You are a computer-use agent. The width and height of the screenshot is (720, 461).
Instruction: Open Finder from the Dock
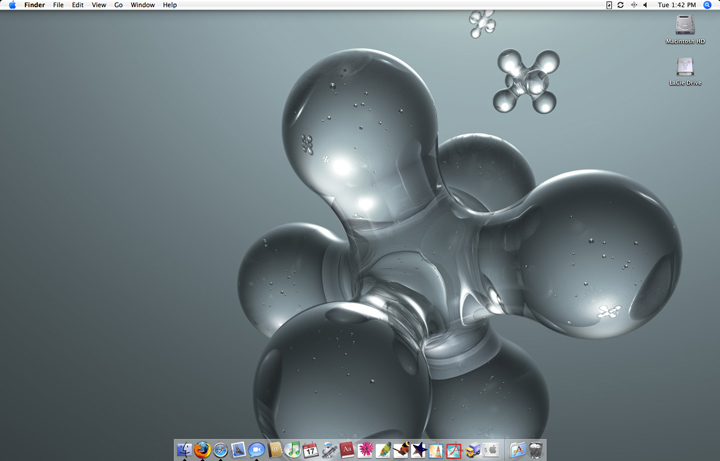click(184, 451)
